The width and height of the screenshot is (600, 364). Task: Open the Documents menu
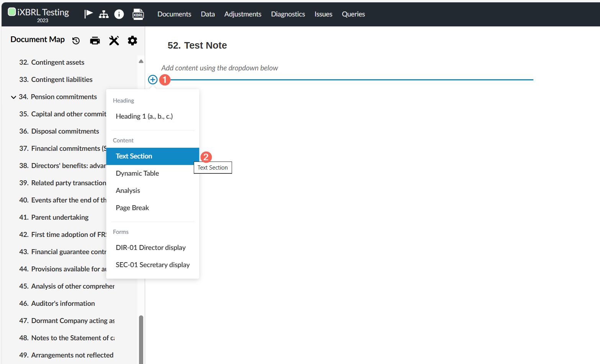174,14
